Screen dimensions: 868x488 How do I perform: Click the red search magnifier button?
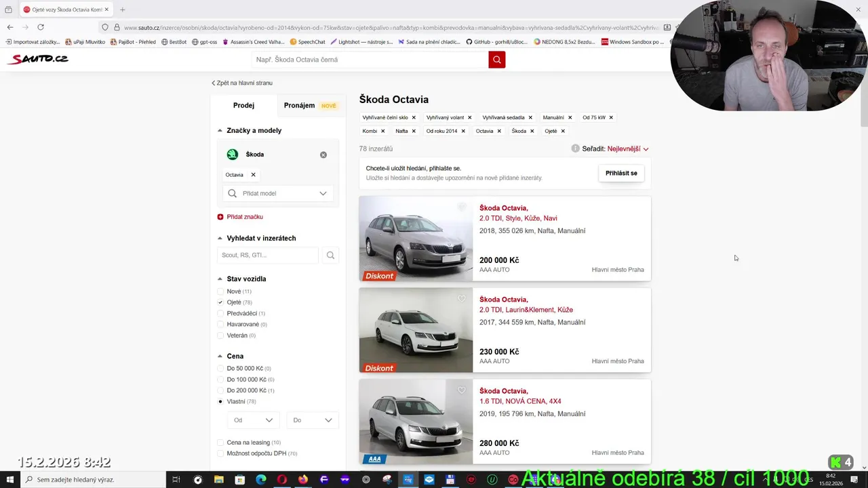click(496, 60)
